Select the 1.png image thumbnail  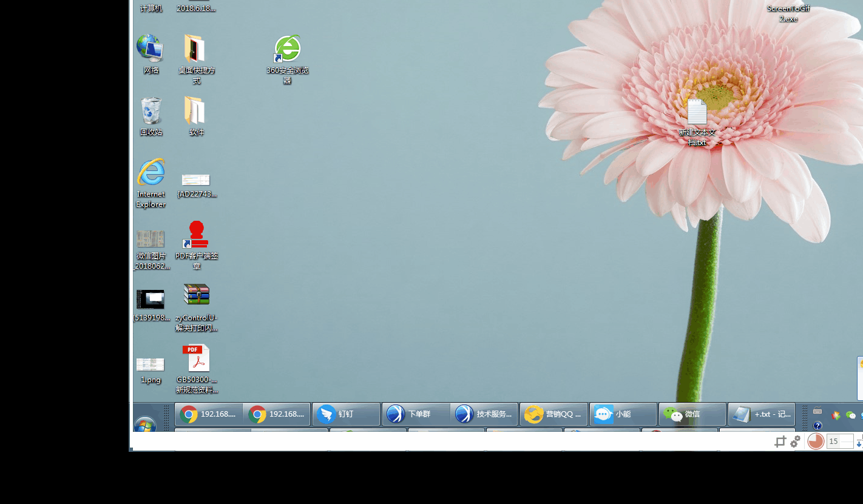pyautogui.click(x=150, y=364)
